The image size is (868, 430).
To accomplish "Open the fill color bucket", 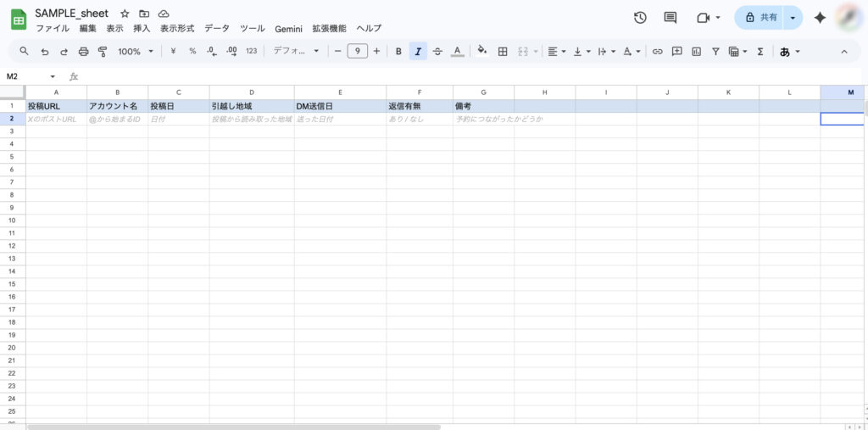I will click(x=482, y=51).
